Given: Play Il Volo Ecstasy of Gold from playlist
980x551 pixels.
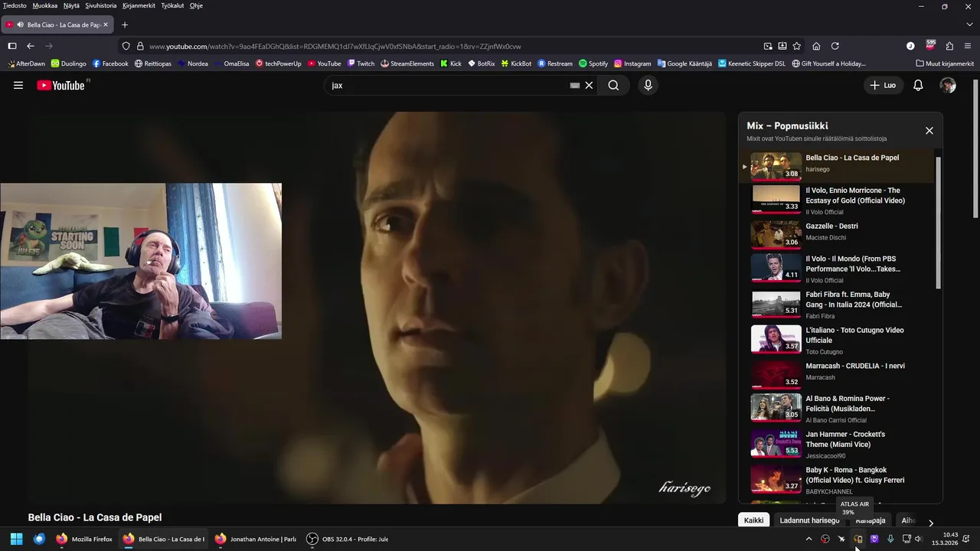Looking at the screenshot, I should [836, 200].
